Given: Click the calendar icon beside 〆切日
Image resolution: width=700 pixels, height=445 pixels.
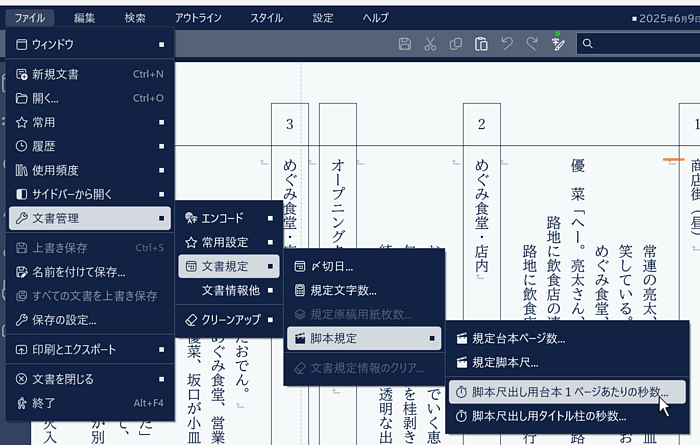Looking at the screenshot, I should pyautogui.click(x=300, y=266).
